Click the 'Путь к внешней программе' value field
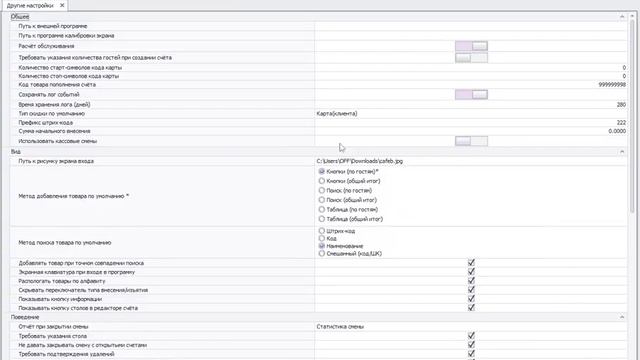Viewport: 640px width, 360px height. click(471, 26)
